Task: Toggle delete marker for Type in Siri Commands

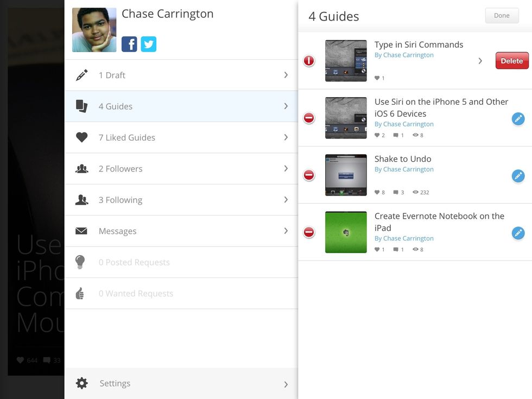Action: click(x=309, y=61)
